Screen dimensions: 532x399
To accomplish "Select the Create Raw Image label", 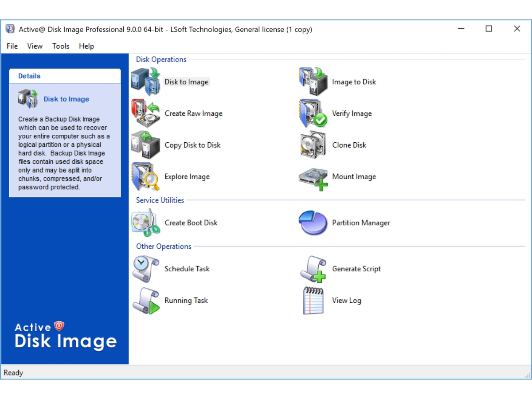I will pos(194,113).
